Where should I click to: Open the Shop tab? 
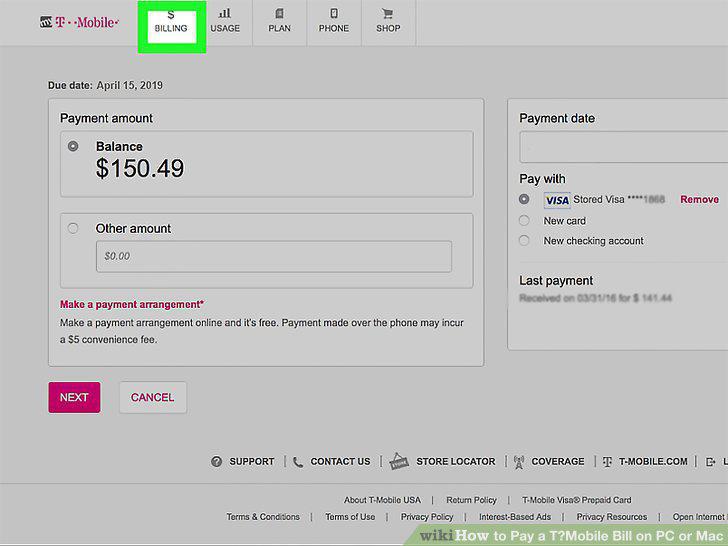pyautogui.click(x=388, y=22)
